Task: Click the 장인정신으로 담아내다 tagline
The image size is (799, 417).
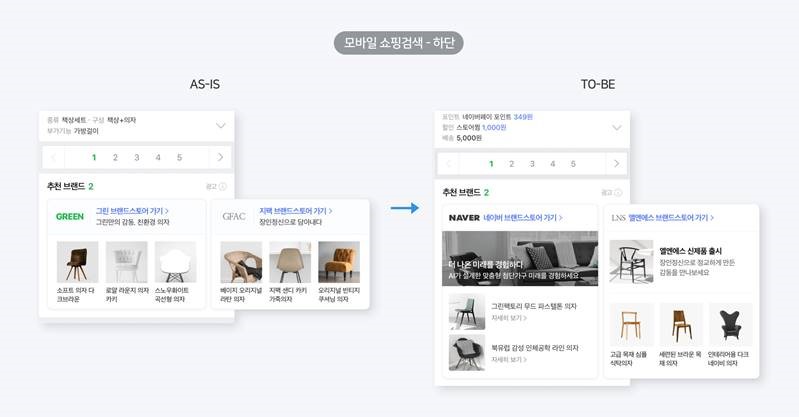Action: click(290, 222)
